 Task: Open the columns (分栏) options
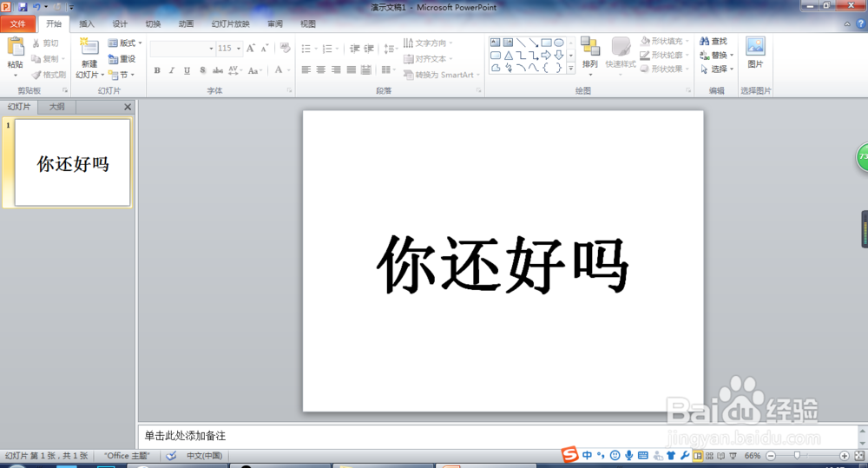[388, 69]
